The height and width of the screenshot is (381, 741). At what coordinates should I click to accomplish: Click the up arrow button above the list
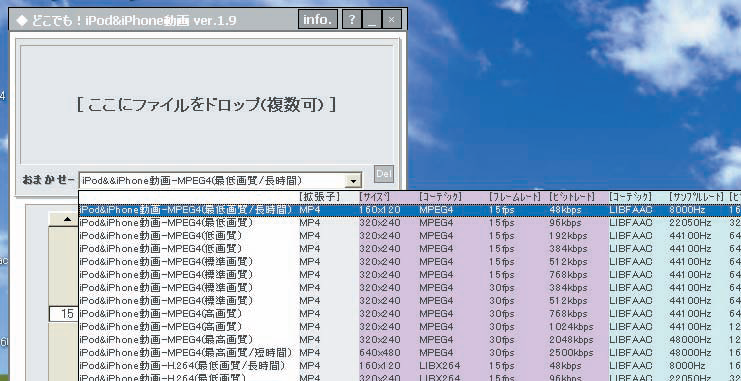pyautogui.click(x=67, y=219)
